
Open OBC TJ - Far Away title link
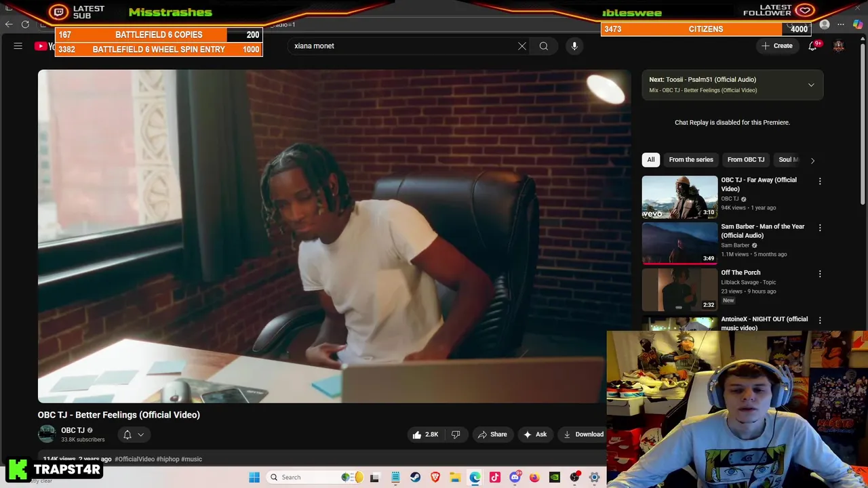coord(759,184)
